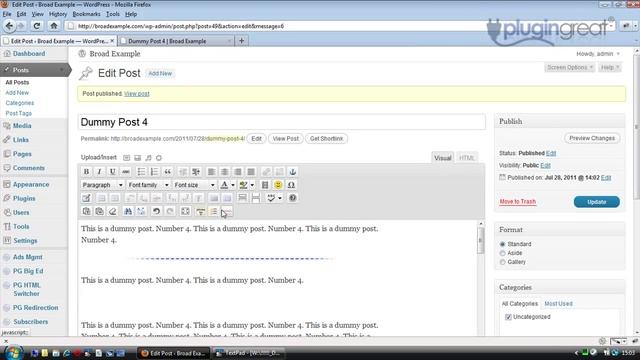Open the Font family dropdown
The height and width of the screenshot is (360, 640).
(x=148, y=185)
